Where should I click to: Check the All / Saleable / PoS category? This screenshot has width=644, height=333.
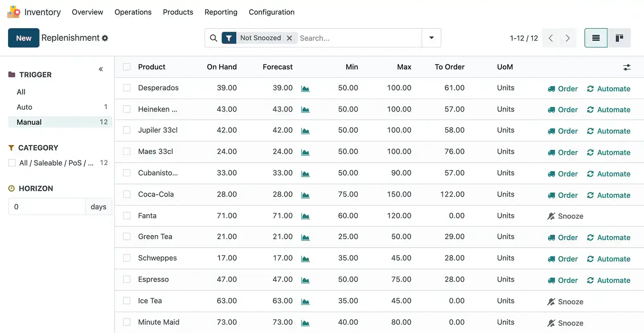click(12, 163)
